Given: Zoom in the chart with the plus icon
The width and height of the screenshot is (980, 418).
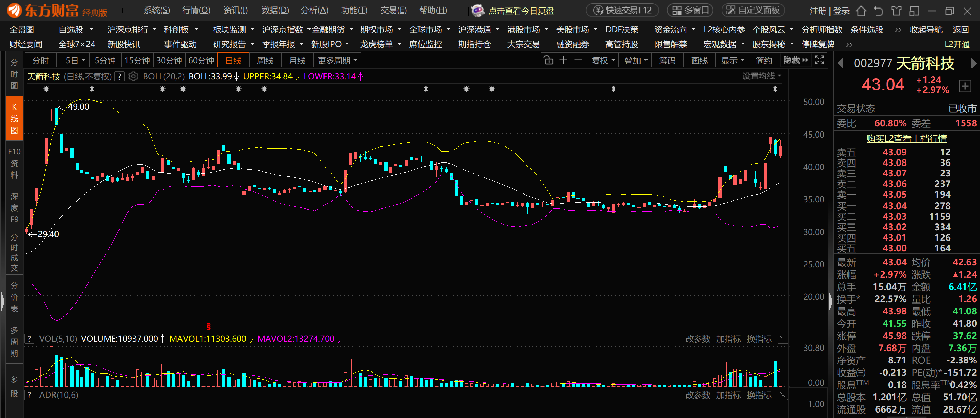Looking at the screenshot, I should (564, 60).
